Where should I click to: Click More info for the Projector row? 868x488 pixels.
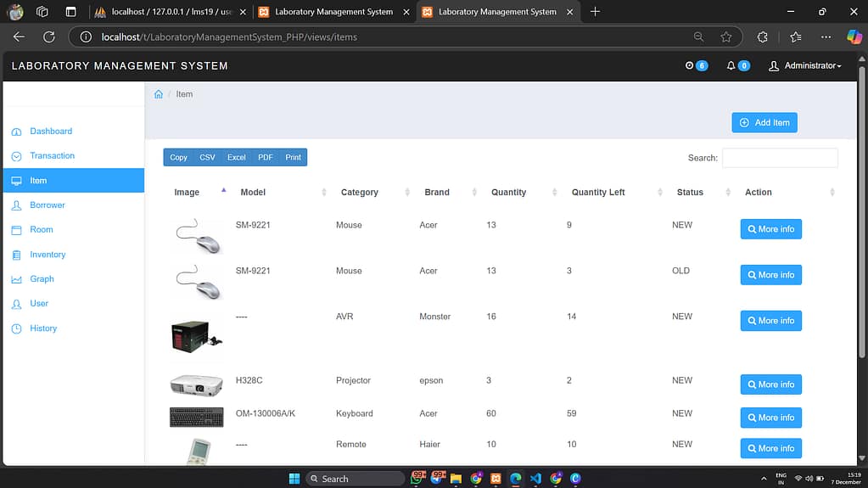[770, 384]
